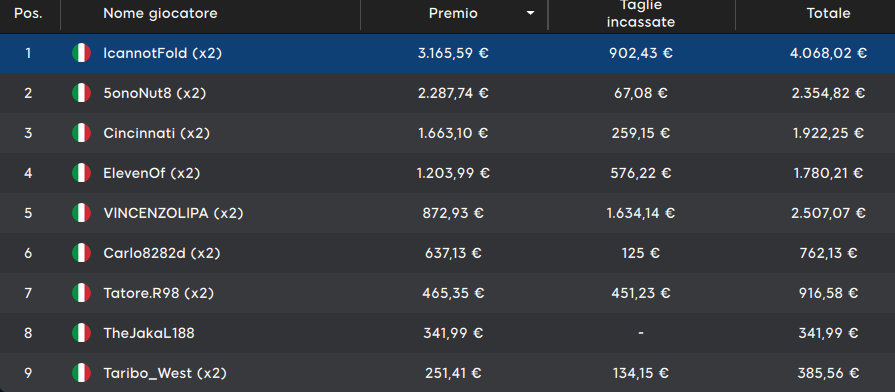
Task: Click the bounty value 1.634,14 €
Action: point(640,213)
